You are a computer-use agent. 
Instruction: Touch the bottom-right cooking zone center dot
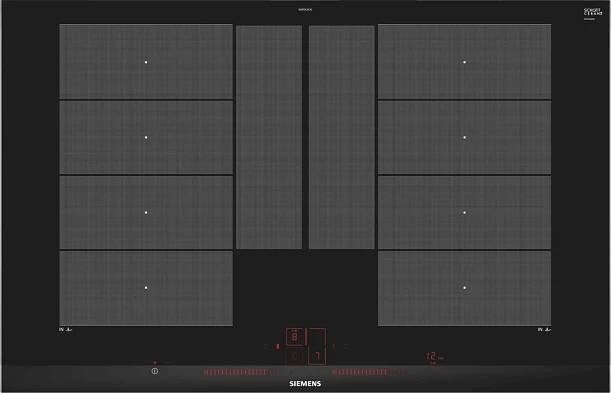coord(464,288)
